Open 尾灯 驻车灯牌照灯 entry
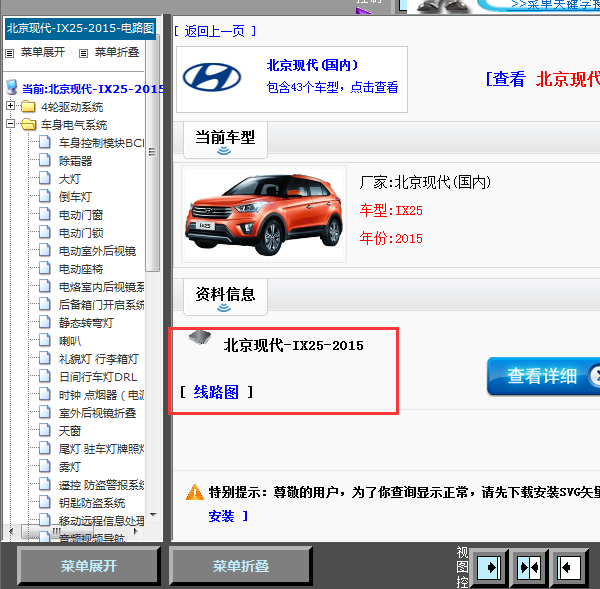600x589 pixels. 101,449
